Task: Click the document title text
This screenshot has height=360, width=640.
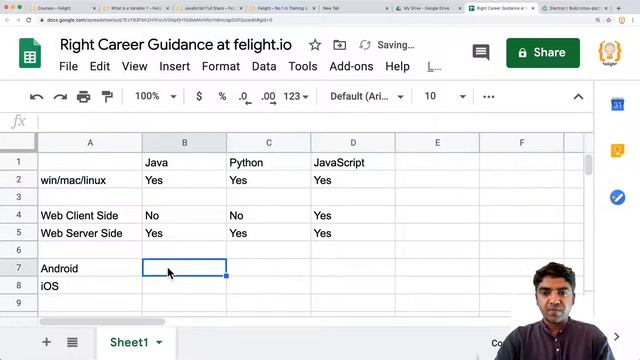Action: 176,44
